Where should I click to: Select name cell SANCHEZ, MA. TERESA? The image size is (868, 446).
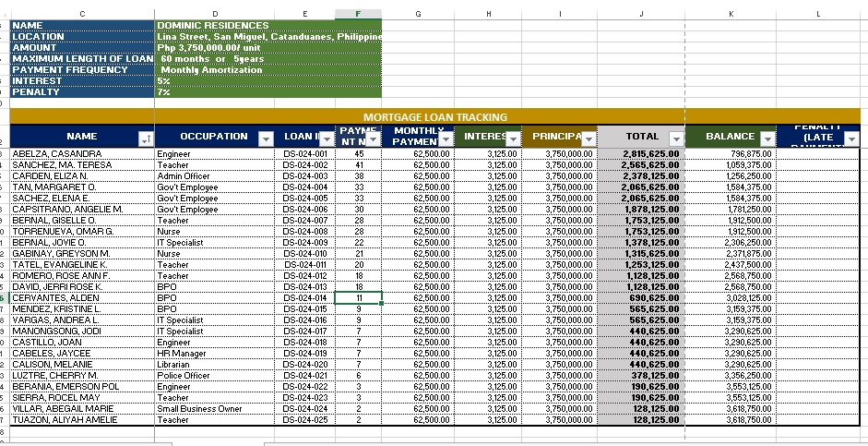pyautogui.click(x=82, y=165)
